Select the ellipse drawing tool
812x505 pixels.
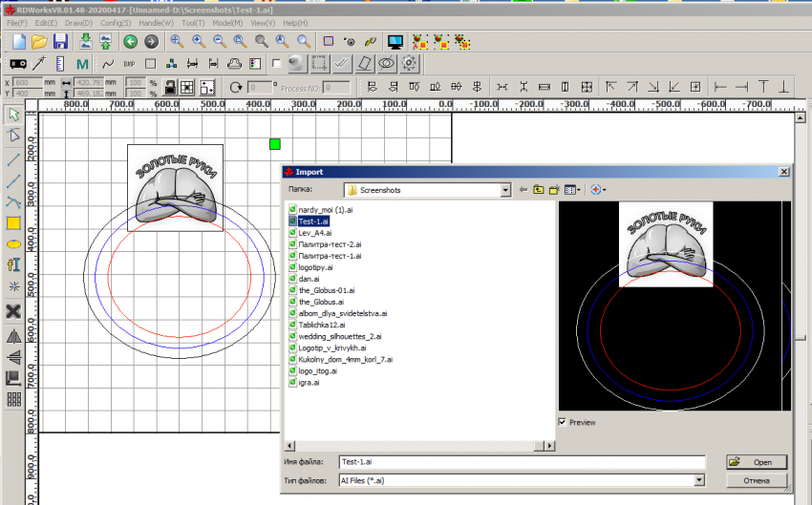(13, 243)
